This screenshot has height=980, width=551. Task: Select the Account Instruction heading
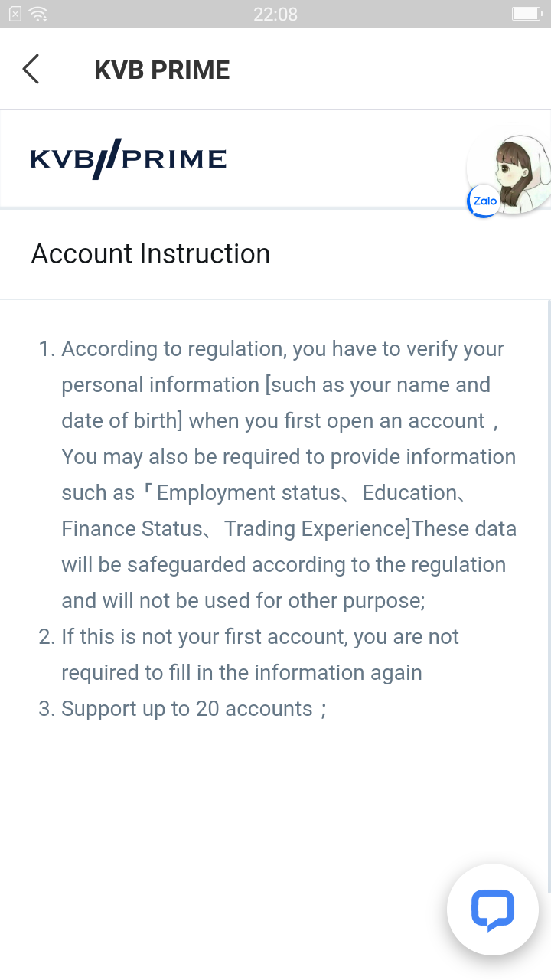(x=151, y=253)
